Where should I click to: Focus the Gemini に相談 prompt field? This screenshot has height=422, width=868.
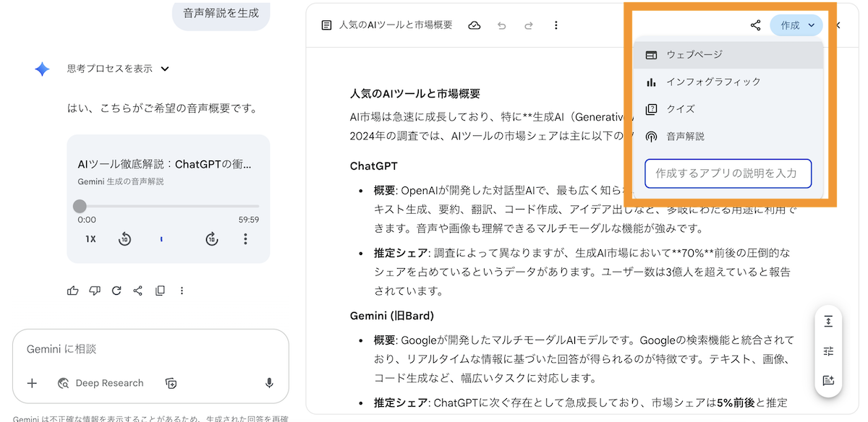tap(150, 349)
